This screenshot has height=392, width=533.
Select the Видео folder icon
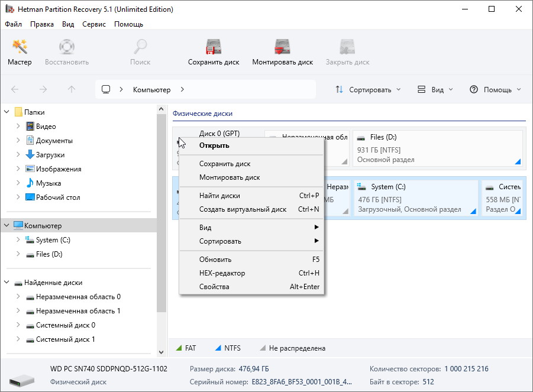(30, 127)
